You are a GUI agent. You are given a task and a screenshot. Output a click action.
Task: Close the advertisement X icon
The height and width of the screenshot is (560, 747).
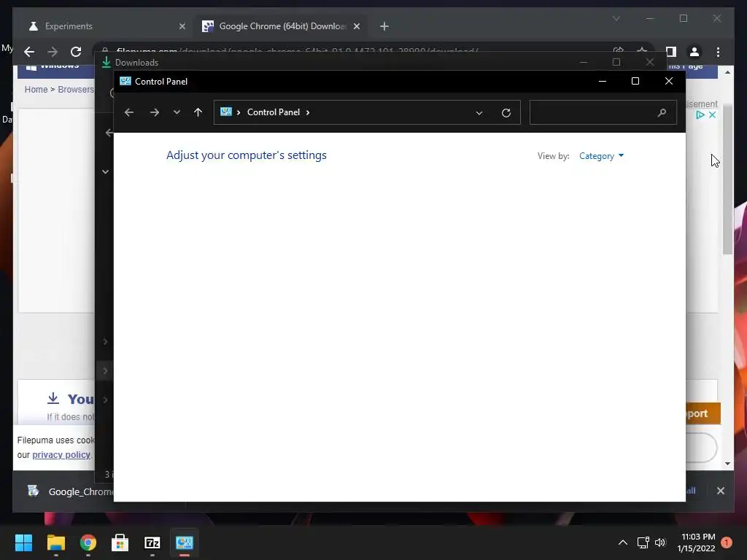point(712,114)
